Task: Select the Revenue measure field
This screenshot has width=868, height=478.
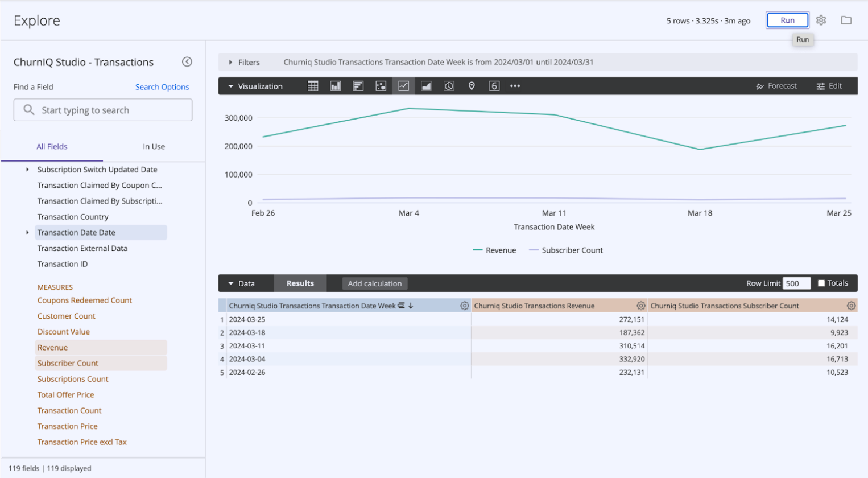Action: (x=101, y=348)
